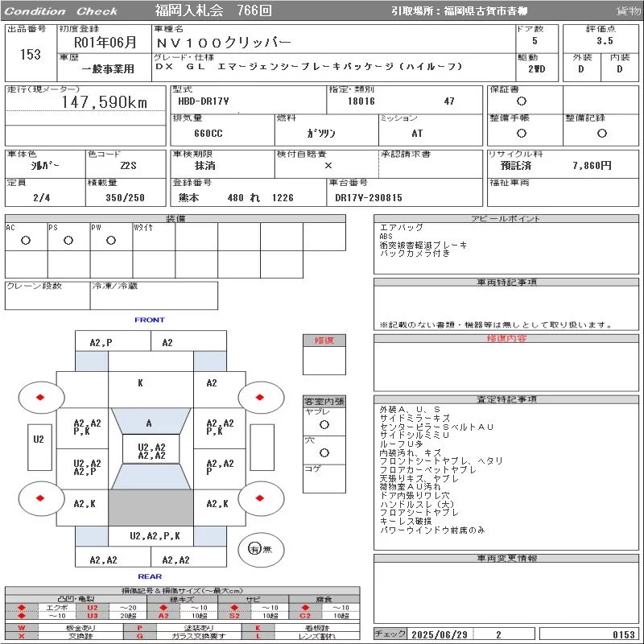
Task: Click the vehicle history 一般事業用
Action: (108, 69)
